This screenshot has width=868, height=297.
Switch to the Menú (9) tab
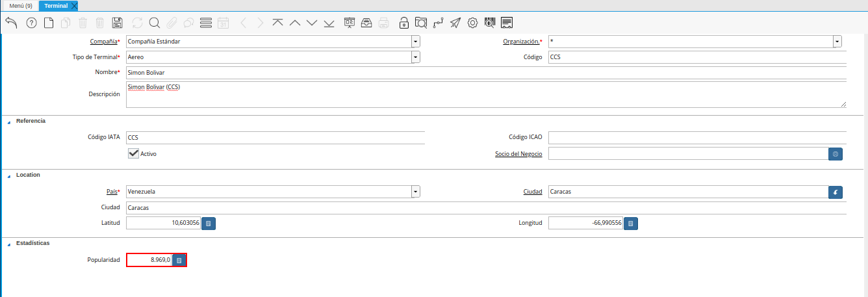[20, 6]
